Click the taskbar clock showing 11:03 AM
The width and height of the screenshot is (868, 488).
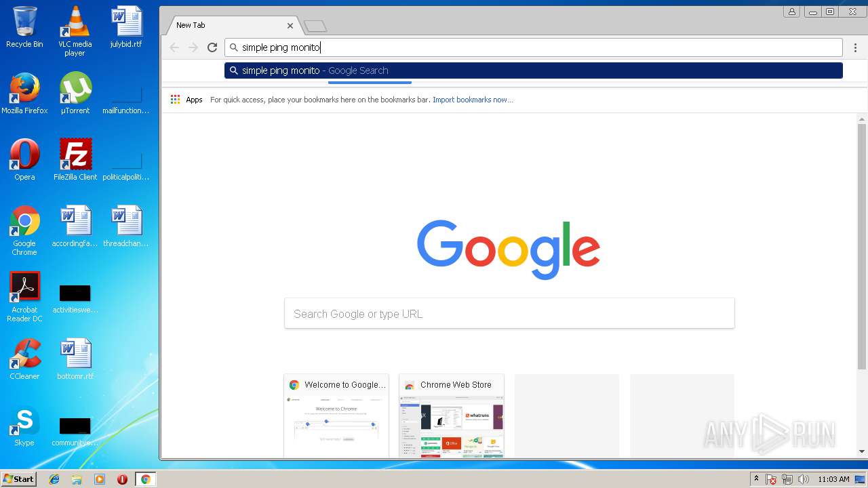click(x=833, y=479)
